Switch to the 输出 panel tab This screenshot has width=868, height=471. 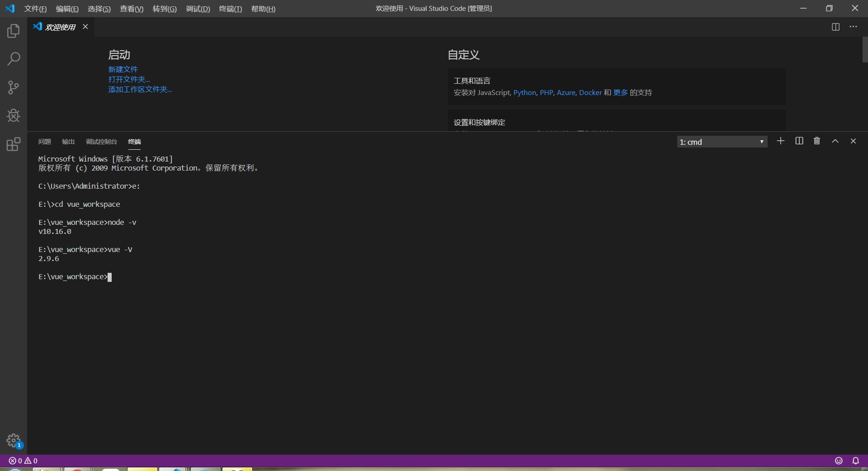pos(68,142)
